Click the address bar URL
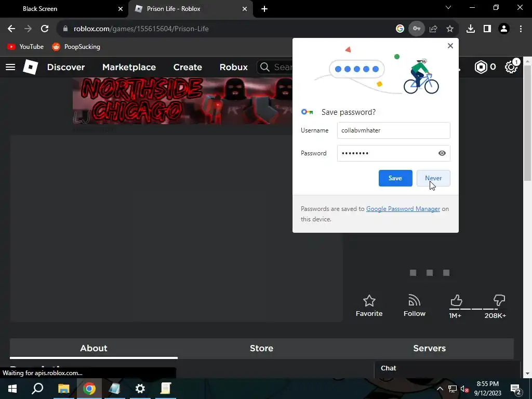532x399 pixels. [x=141, y=29]
